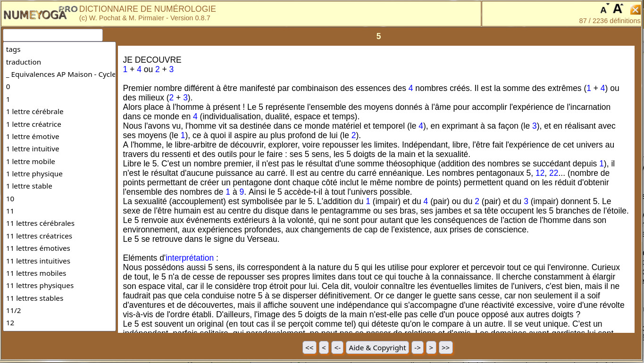Image resolution: width=644 pixels, height=363 pixels.
Task: Open the link '12' in the pentagonal numbers sentence
Action: click(x=540, y=173)
